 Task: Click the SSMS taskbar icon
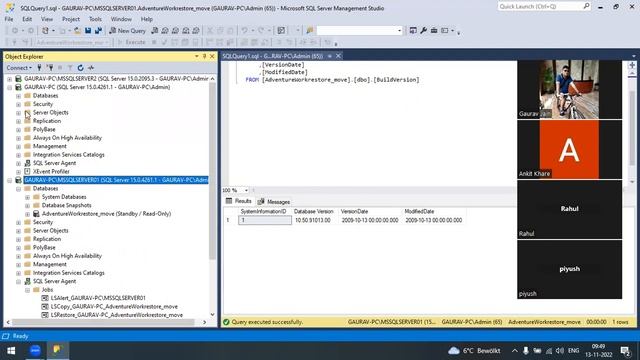pyautogui.click(x=57, y=351)
